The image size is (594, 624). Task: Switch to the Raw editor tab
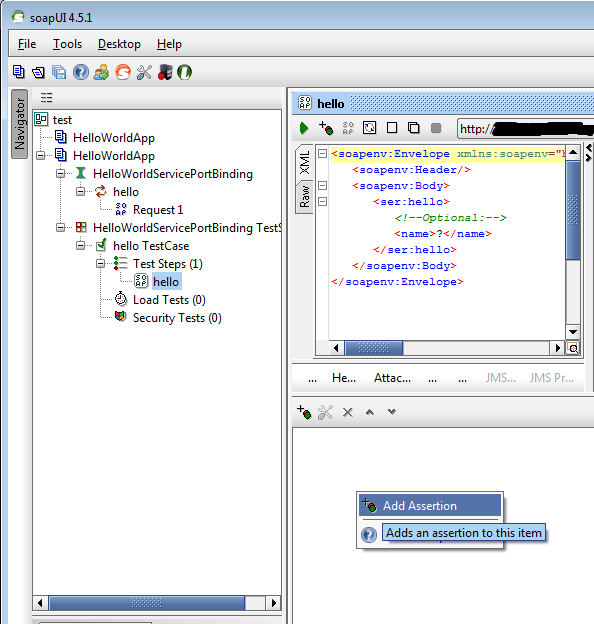pyautogui.click(x=304, y=197)
